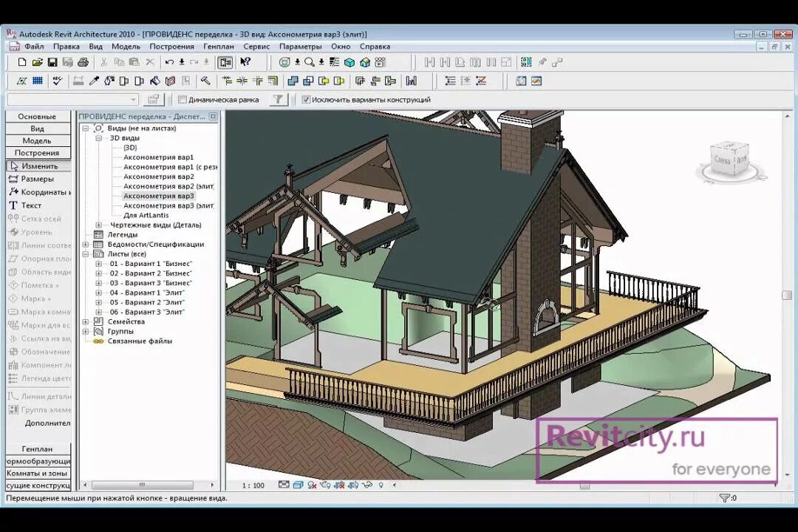
Task: Expand the Семейства tree node
Action: 86,321
